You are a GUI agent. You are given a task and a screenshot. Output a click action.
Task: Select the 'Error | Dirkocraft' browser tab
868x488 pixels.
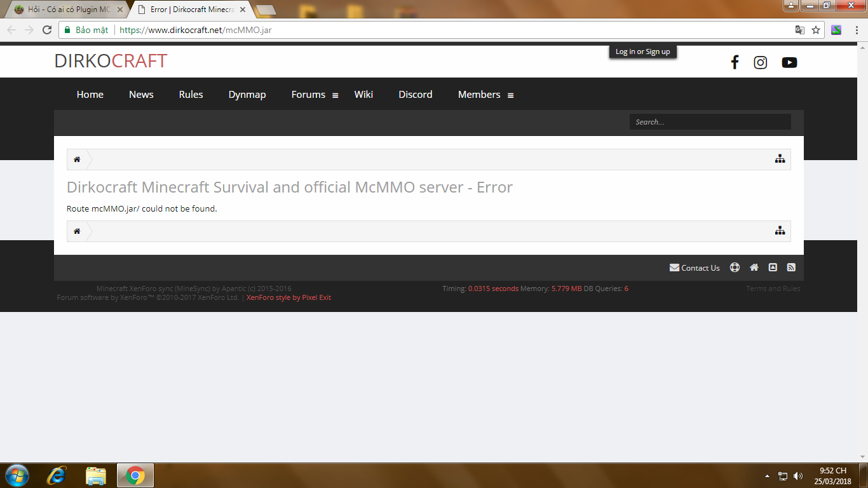pyautogui.click(x=191, y=10)
